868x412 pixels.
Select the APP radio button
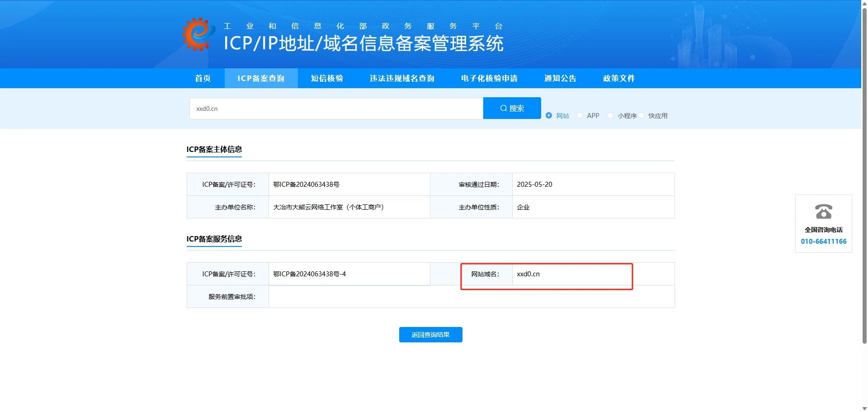tap(580, 115)
